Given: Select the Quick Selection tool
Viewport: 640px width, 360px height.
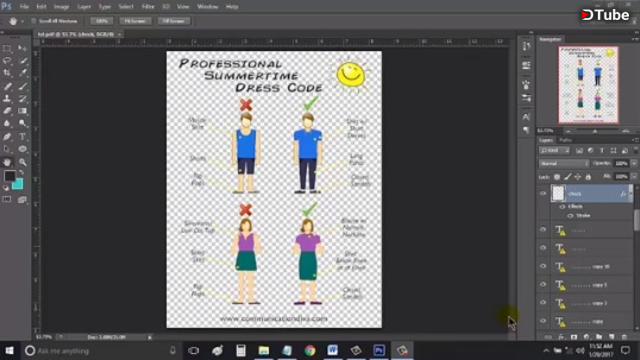Looking at the screenshot, I should (x=22, y=61).
